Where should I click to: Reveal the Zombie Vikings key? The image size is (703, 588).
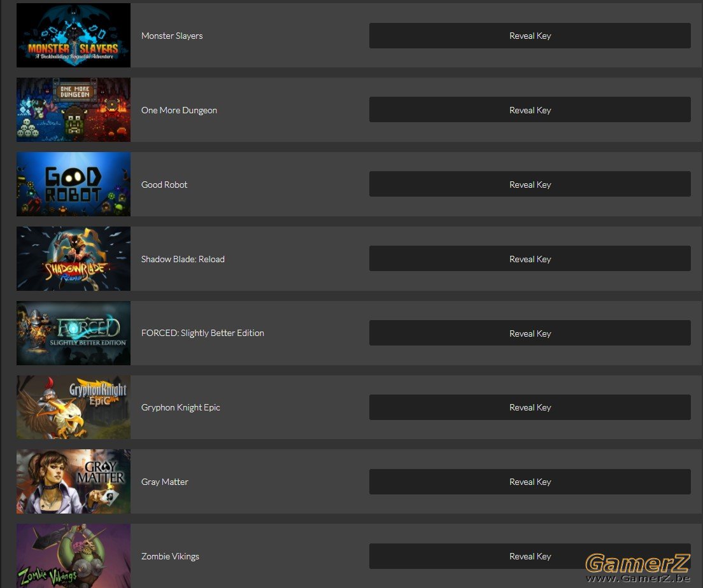click(530, 556)
